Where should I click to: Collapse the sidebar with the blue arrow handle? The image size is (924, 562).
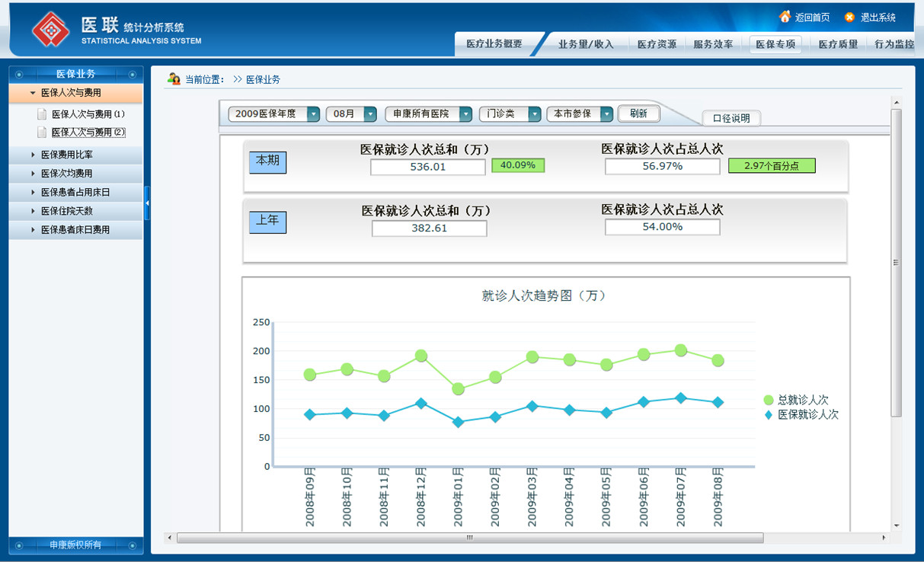point(147,203)
